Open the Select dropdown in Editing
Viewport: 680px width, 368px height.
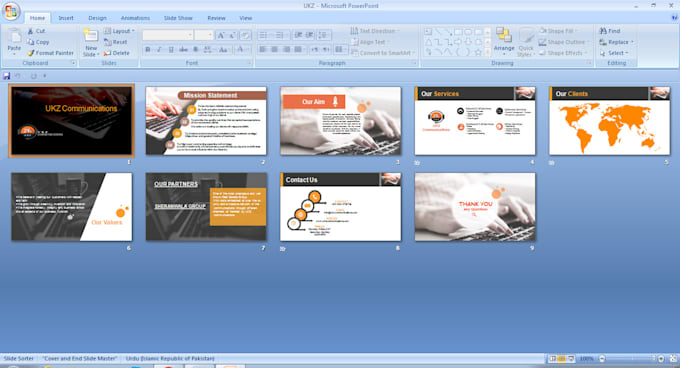614,53
